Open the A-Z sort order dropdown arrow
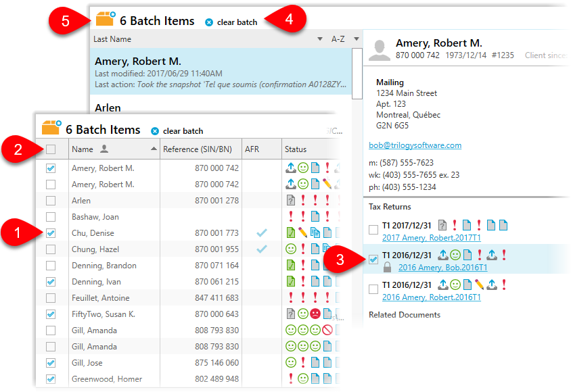The width and height of the screenshot is (571, 392). pos(357,39)
